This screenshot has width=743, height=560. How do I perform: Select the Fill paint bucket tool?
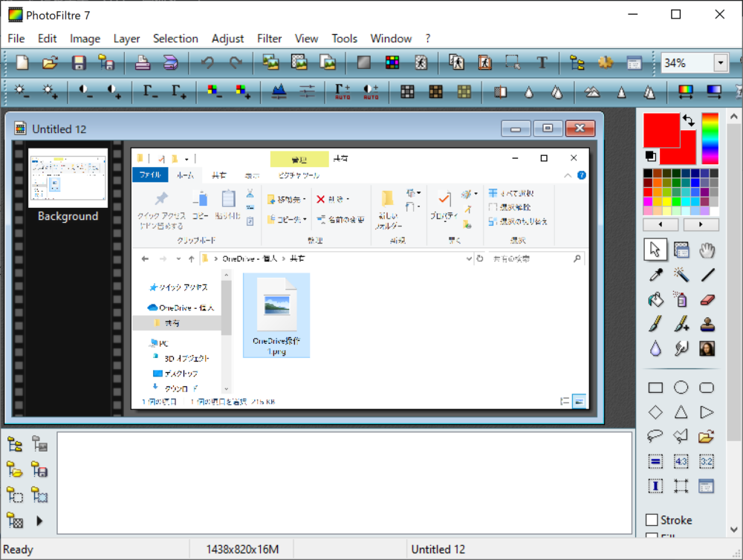[656, 299]
